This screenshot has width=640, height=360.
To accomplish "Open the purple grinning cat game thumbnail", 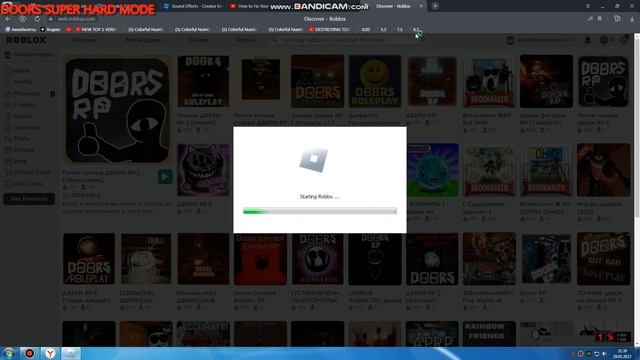I will [203, 170].
